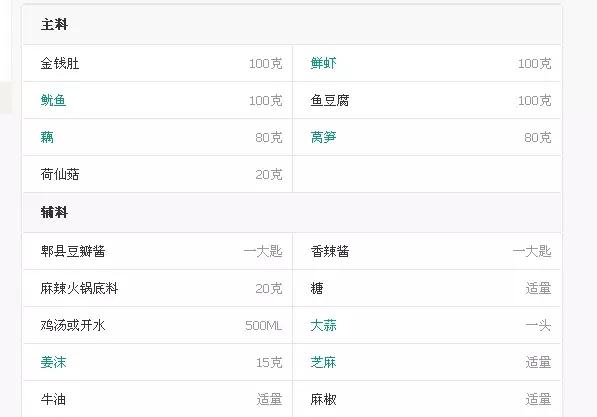Viewport: 597px width, 417px height.
Task: Click the 500ML quantity value
Action: (263, 326)
